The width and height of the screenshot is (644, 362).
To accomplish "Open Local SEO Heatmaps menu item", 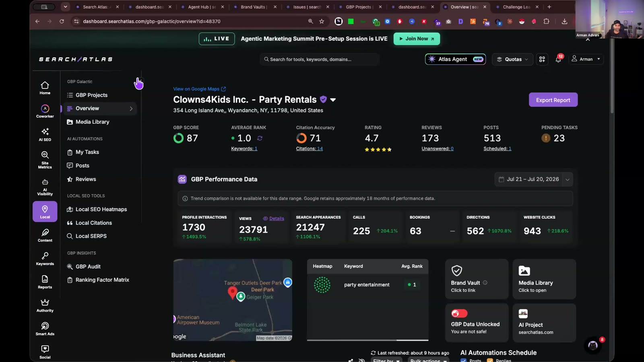I will [x=101, y=209].
